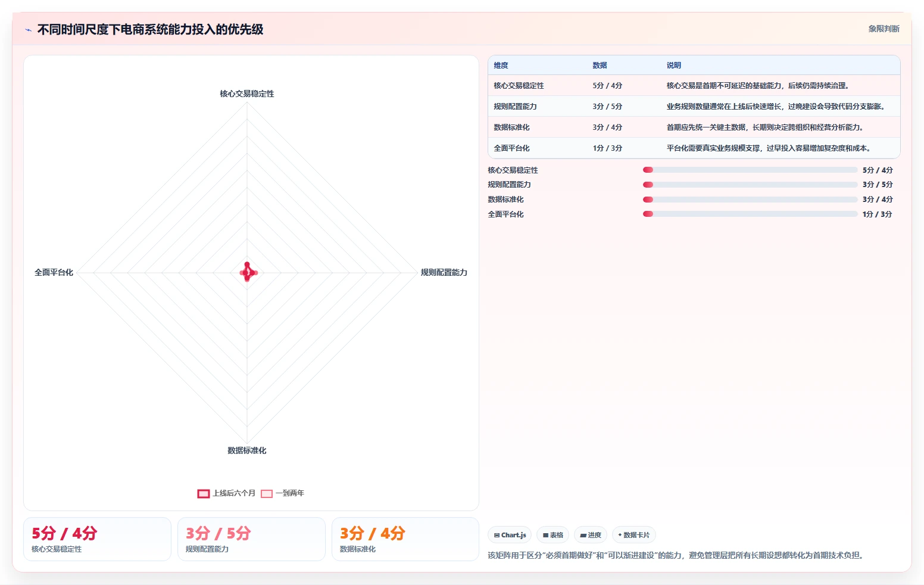Open the 3分 / 5分 规则配置能力 stat card

[x=251, y=539]
